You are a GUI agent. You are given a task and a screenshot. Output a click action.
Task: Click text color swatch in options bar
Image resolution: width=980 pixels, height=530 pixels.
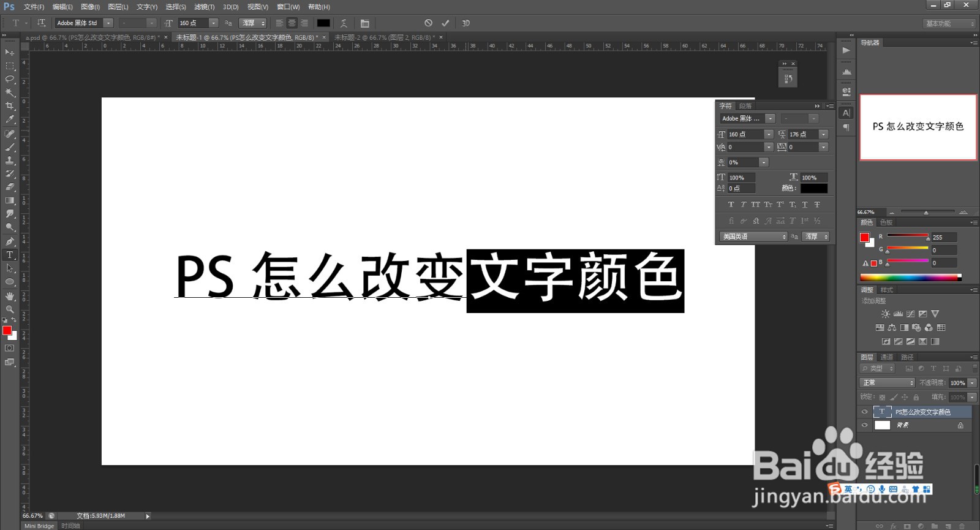(323, 23)
